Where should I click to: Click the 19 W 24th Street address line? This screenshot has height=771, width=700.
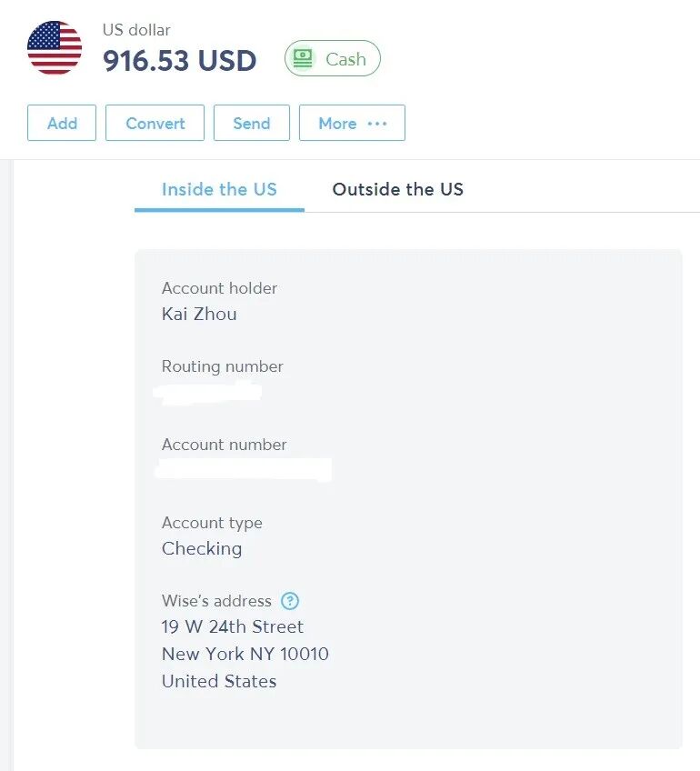click(233, 626)
